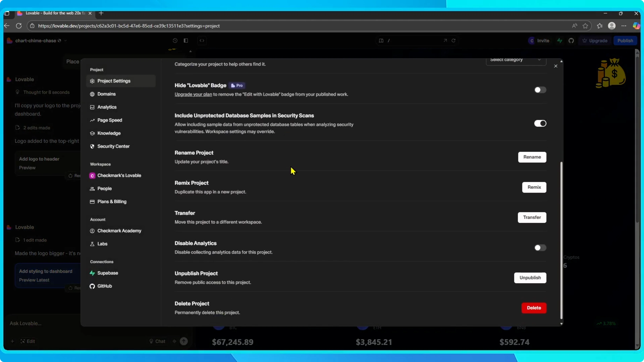Open Analytics settings

click(121, 107)
